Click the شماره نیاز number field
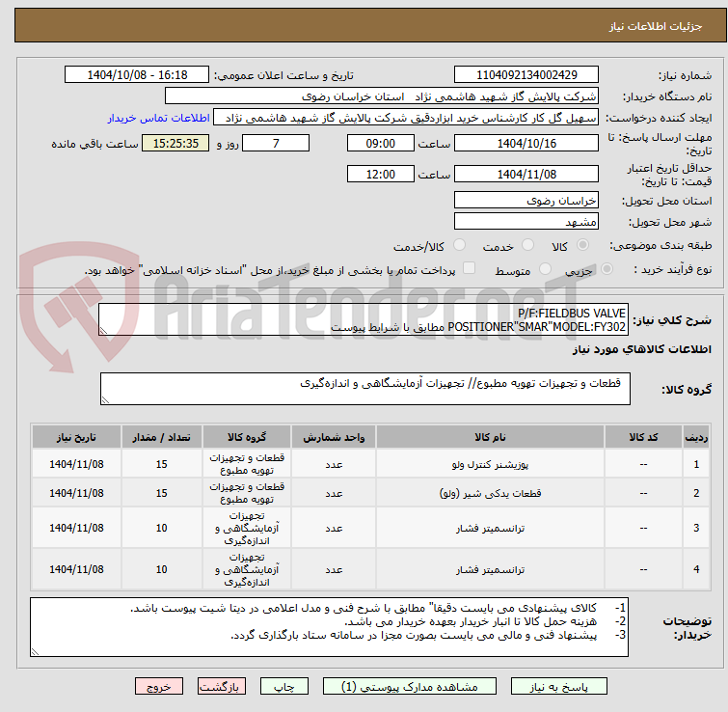 click(526, 75)
